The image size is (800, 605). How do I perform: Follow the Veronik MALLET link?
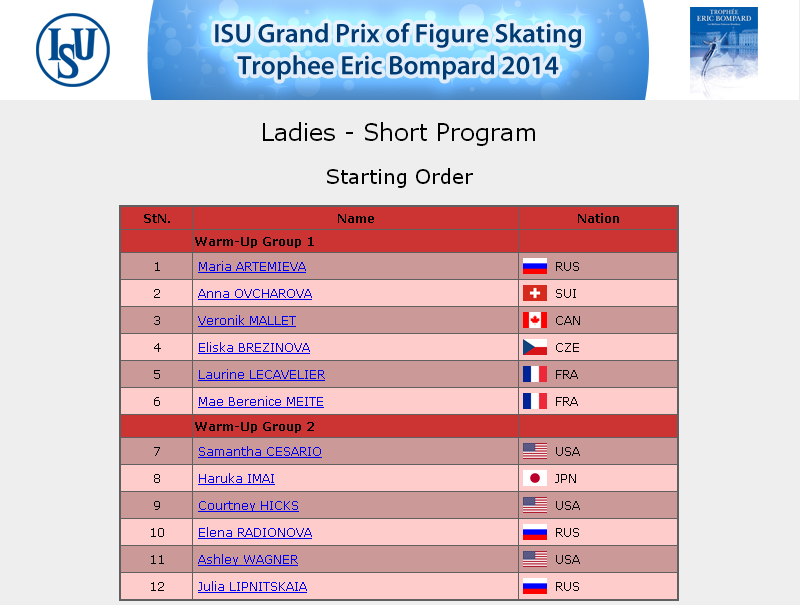[x=247, y=320]
